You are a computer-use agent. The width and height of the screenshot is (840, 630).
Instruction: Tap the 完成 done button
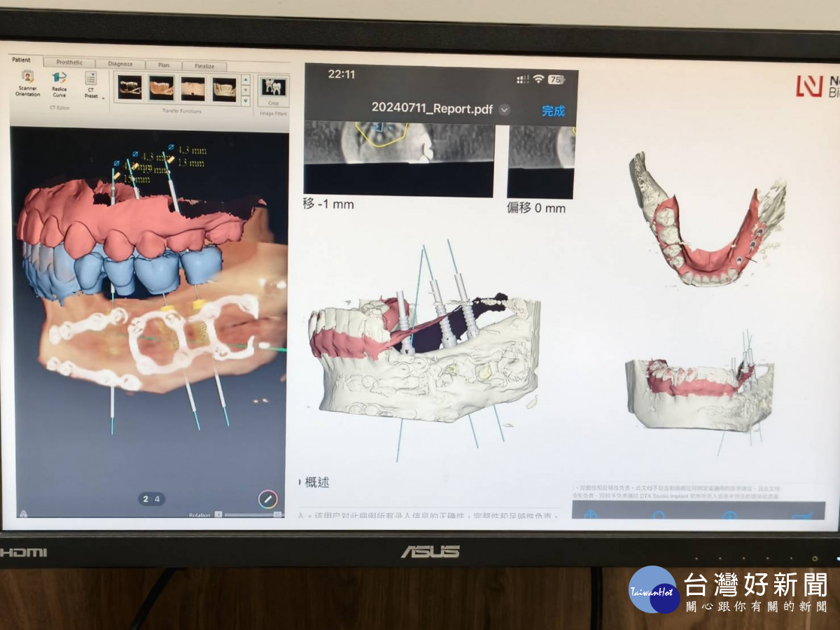[552, 111]
